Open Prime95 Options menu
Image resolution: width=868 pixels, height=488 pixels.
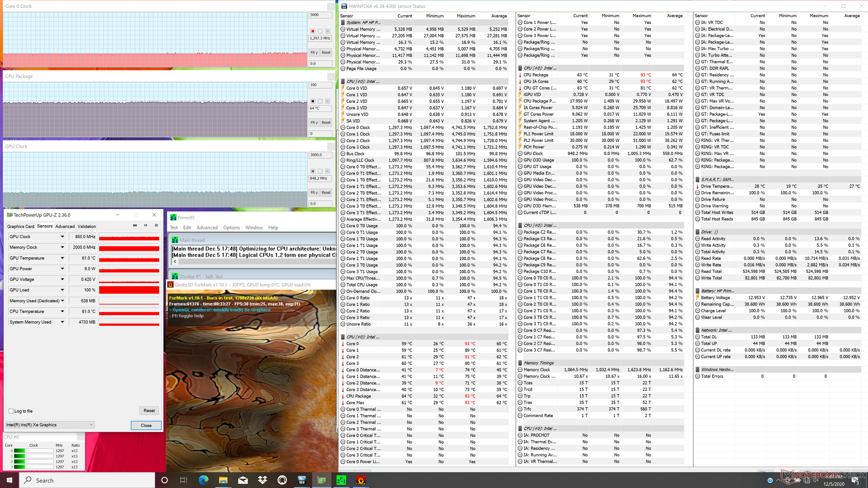(x=231, y=228)
